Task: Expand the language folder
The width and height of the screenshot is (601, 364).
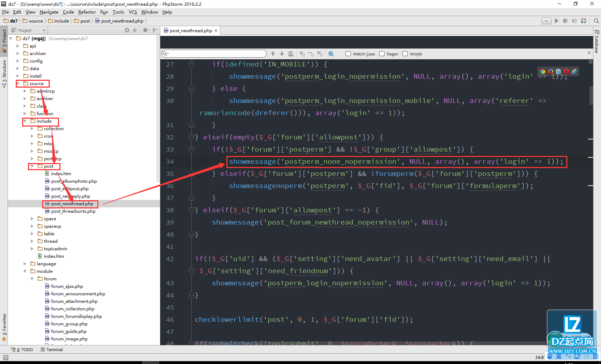Action: tap(25, 264)
